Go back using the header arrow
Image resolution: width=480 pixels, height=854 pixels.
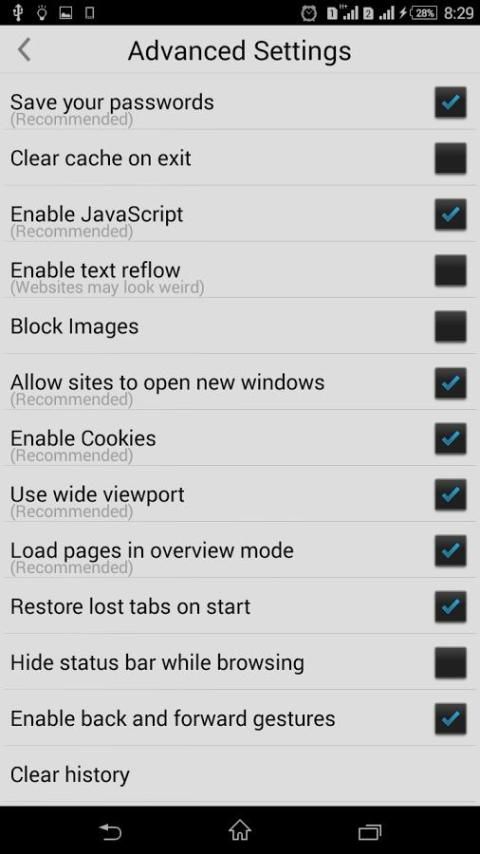24,50
